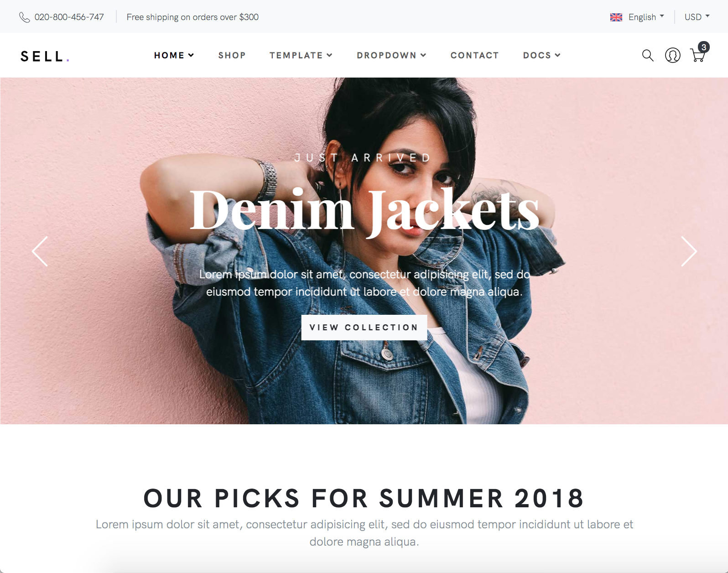Open the Docs dropdown menu
This screenshot has height=573, width=728.
[x=541, y=55]
